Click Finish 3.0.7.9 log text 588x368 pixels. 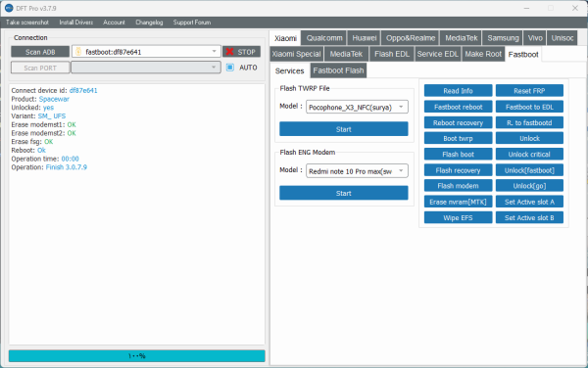[x=67, y=167]
